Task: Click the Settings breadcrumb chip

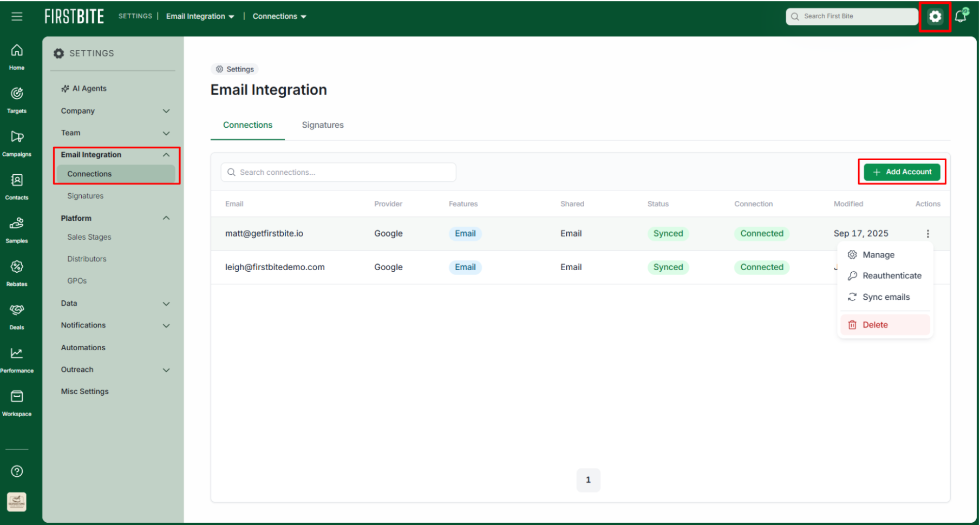Action: click(234, 69)
